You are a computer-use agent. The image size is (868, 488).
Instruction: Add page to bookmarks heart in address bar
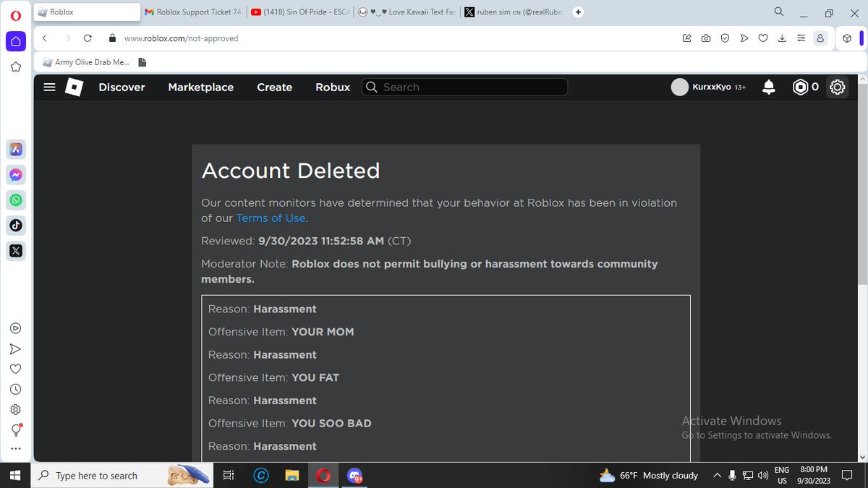tap(762, 38)
